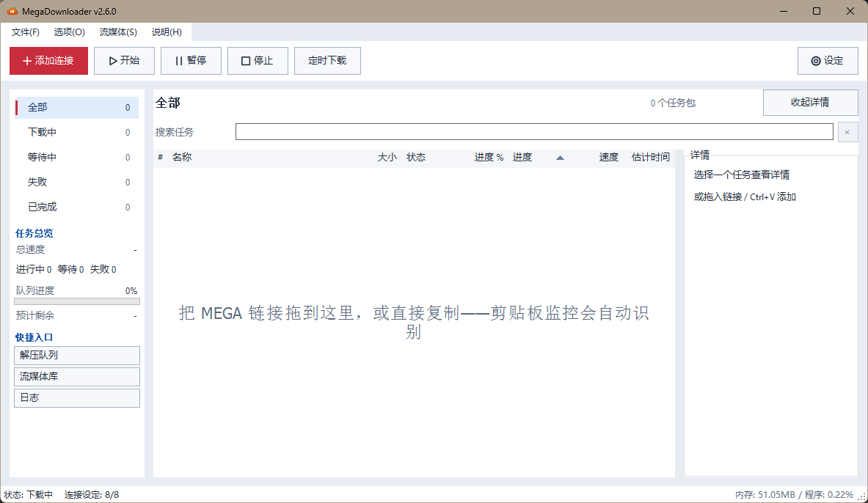
Task: Click the MegaDownloader app icon in title bar
Action: 12,11
